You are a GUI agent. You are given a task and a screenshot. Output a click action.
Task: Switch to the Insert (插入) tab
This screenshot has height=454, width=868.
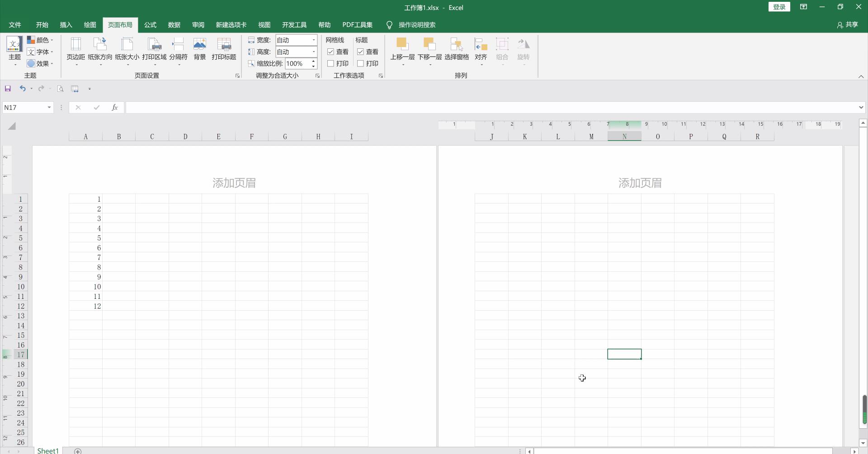tap(66, 25)
